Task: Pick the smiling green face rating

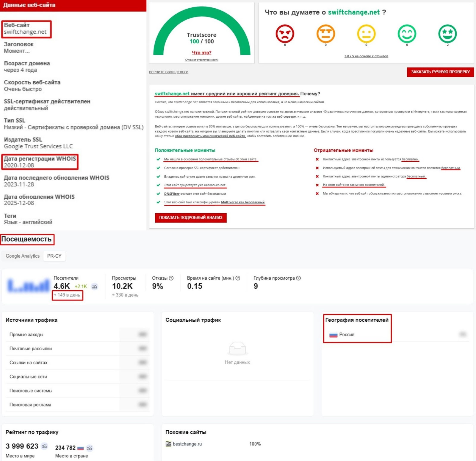Action: [407, 34]
